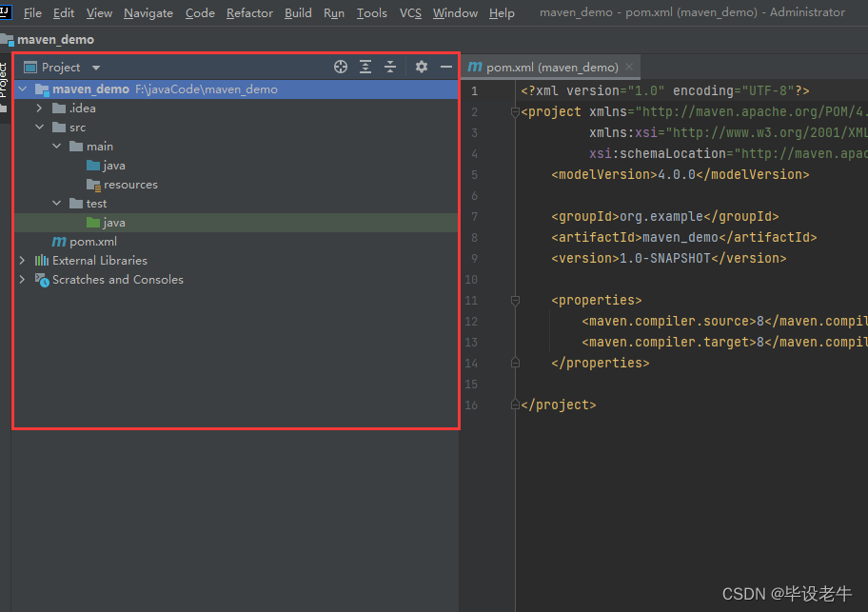Screen dimensions: 868x612
Task: Click the artifactId maven_demo line
Action: pyautogui.click(x=683, y=237)
